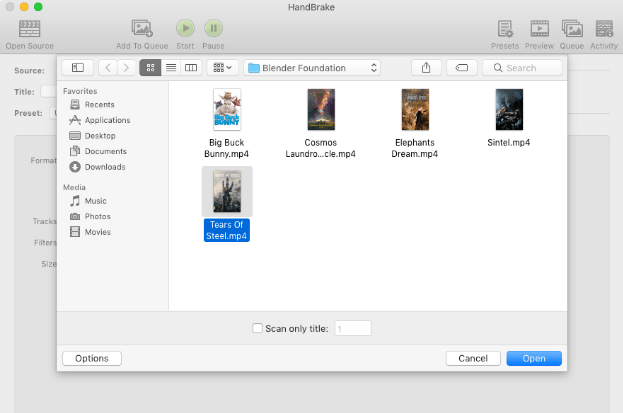Click the Add To Queue icon

coord(141,29)
